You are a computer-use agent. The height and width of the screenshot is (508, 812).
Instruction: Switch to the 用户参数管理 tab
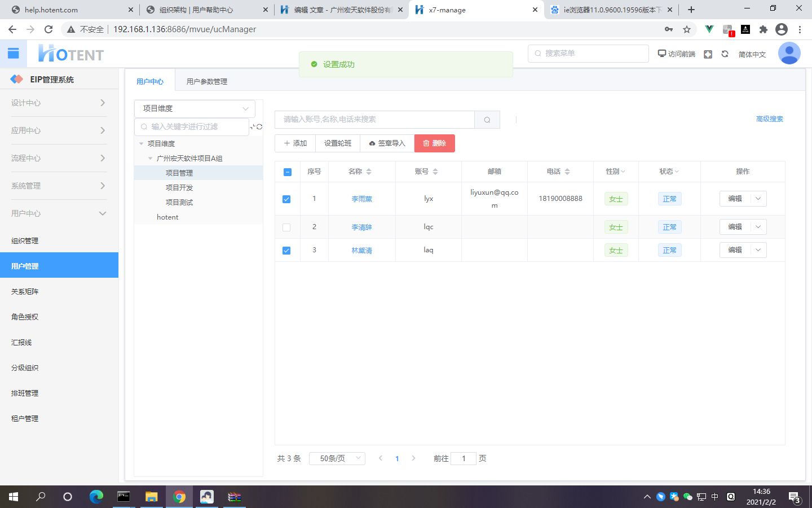pos(207,82)
